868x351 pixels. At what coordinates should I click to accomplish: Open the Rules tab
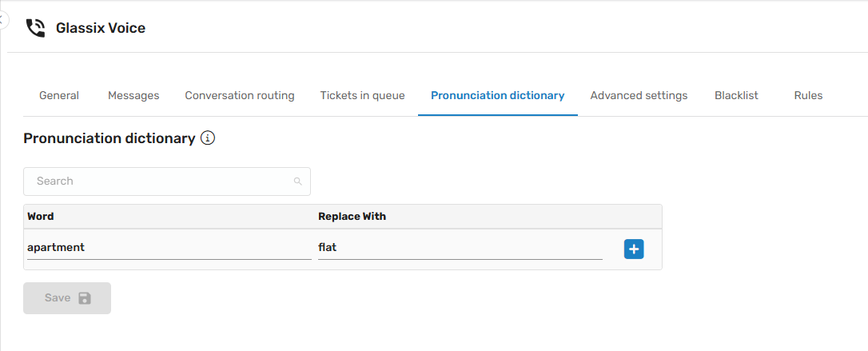(808, 96)
